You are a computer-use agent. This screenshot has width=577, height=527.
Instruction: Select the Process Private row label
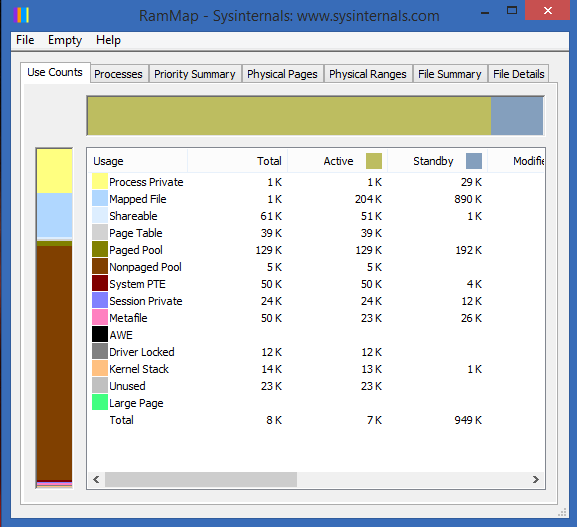tap(146, 182)
